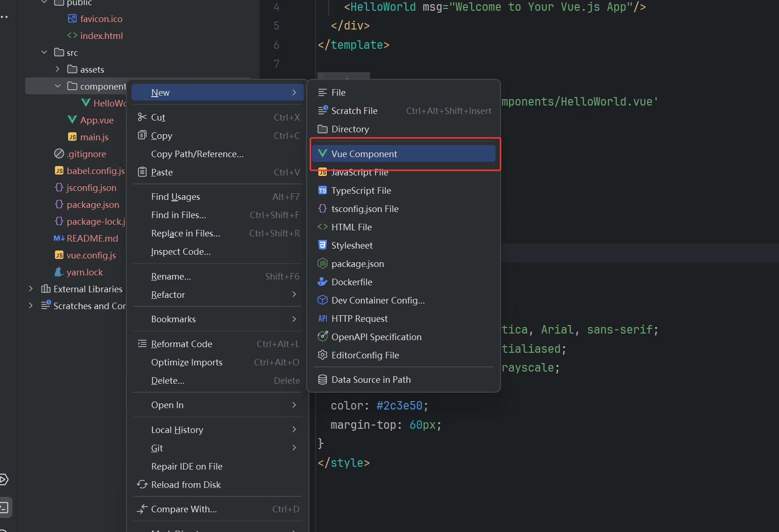Select Rename menu entry

(x=218, y=276)
